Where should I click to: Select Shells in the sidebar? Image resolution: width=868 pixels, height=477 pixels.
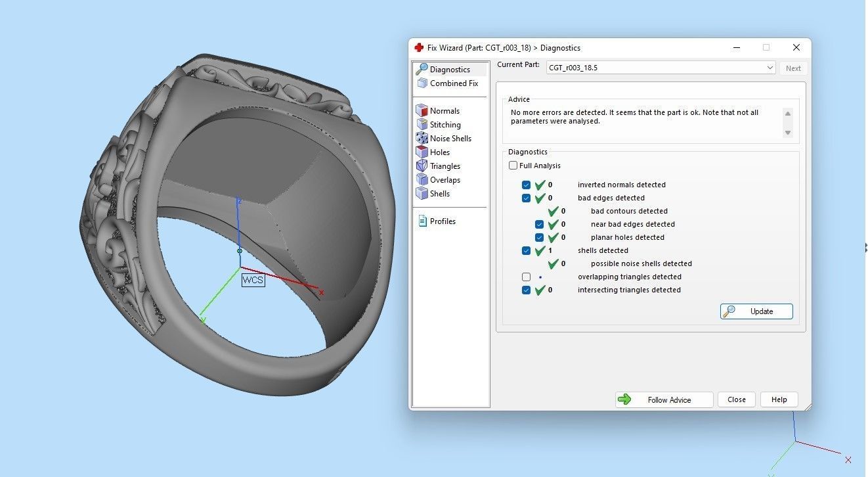pyautogui.click(x=439, y=194)
